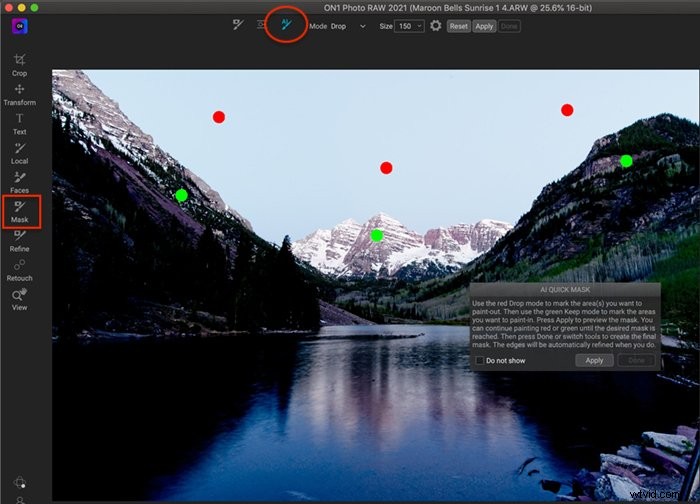700x504 pixels.
Task: Select the Refine tool
Action: point(19,241)
